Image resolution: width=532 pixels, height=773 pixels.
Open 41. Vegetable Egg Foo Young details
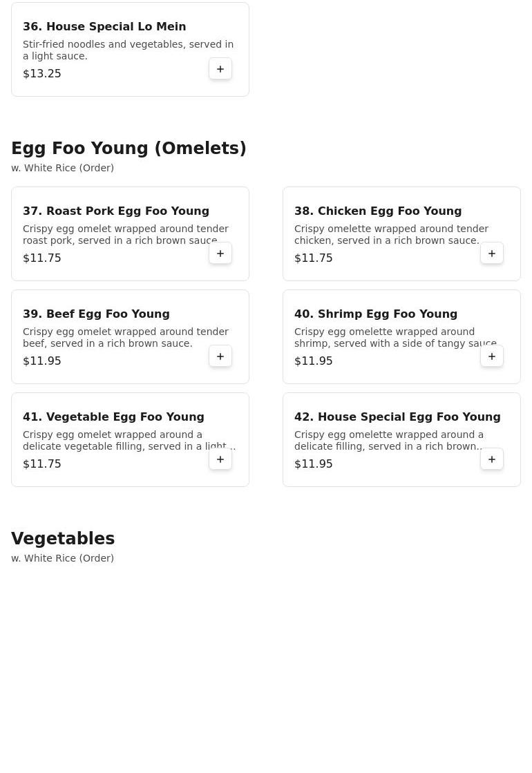coord(113,417)
